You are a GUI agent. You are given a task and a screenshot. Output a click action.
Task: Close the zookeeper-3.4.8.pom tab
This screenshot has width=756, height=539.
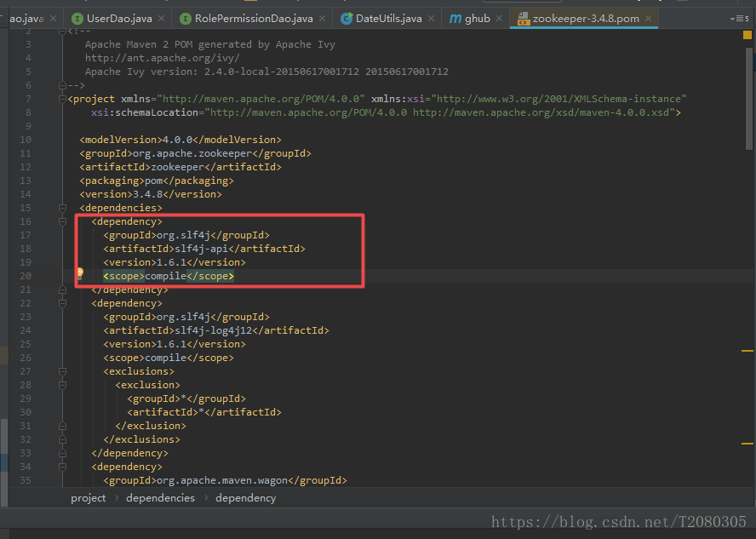tap(648, 19)
